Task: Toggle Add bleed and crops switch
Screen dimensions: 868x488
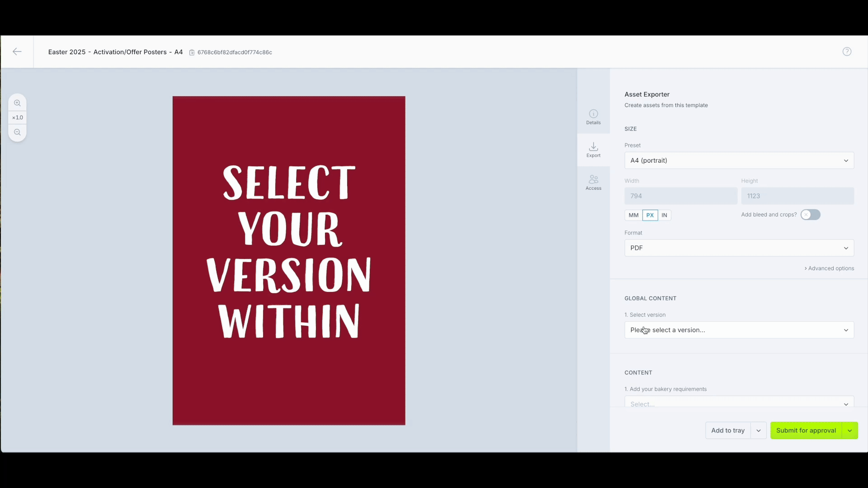Action: [810, 215]
